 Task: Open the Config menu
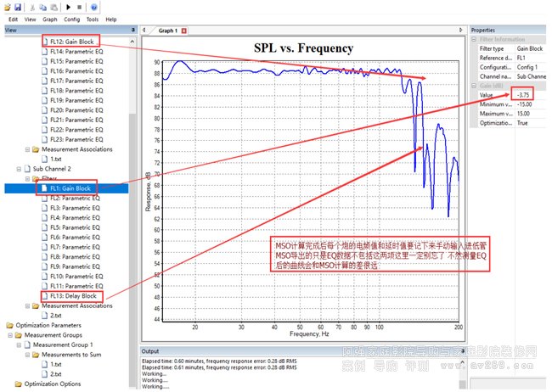72,19
